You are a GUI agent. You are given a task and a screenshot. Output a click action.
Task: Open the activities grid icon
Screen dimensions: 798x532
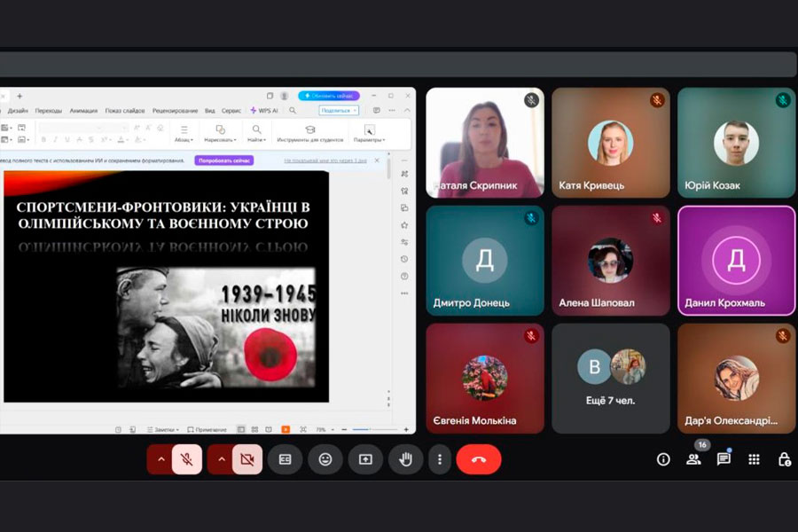pyautogui.click(x=754, y=459)
